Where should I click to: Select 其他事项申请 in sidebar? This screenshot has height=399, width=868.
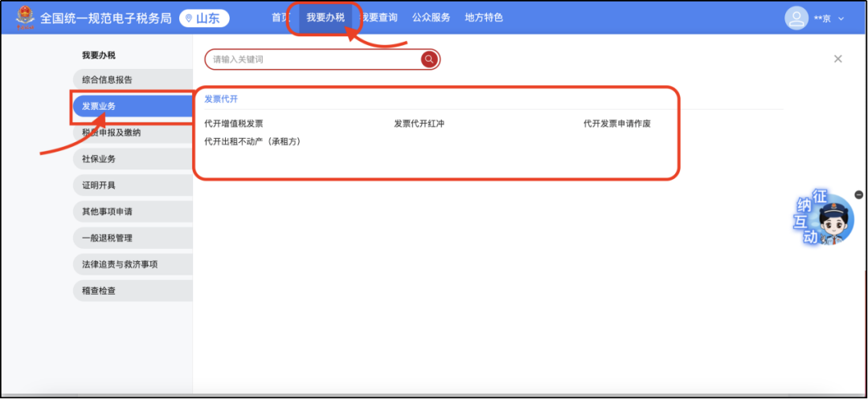[133, 212]
